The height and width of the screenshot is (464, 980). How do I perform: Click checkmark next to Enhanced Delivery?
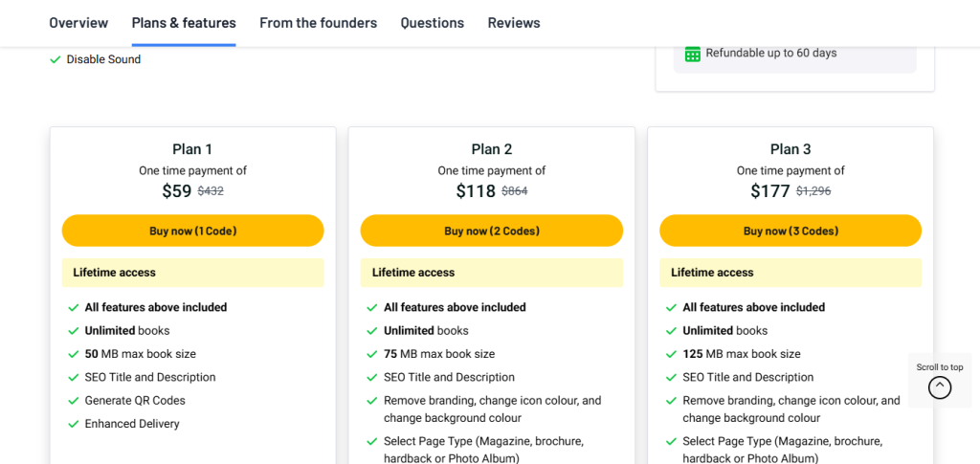coord(73,424)
